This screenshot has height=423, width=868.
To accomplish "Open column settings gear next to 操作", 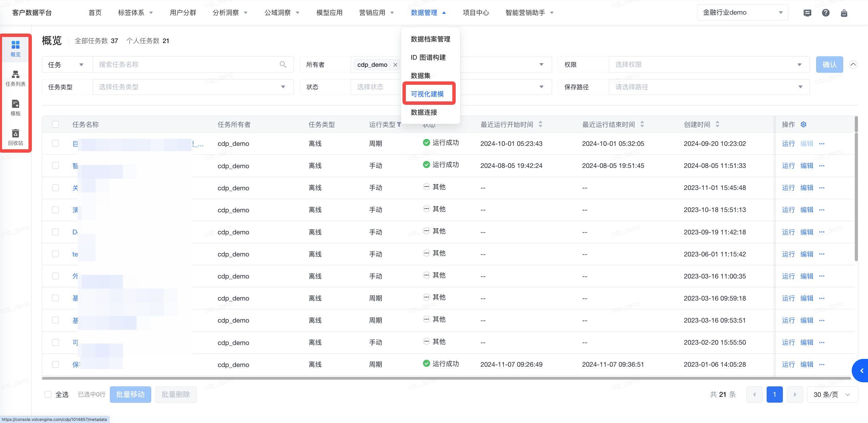I will pyautogui.click(x=804, y=124).
